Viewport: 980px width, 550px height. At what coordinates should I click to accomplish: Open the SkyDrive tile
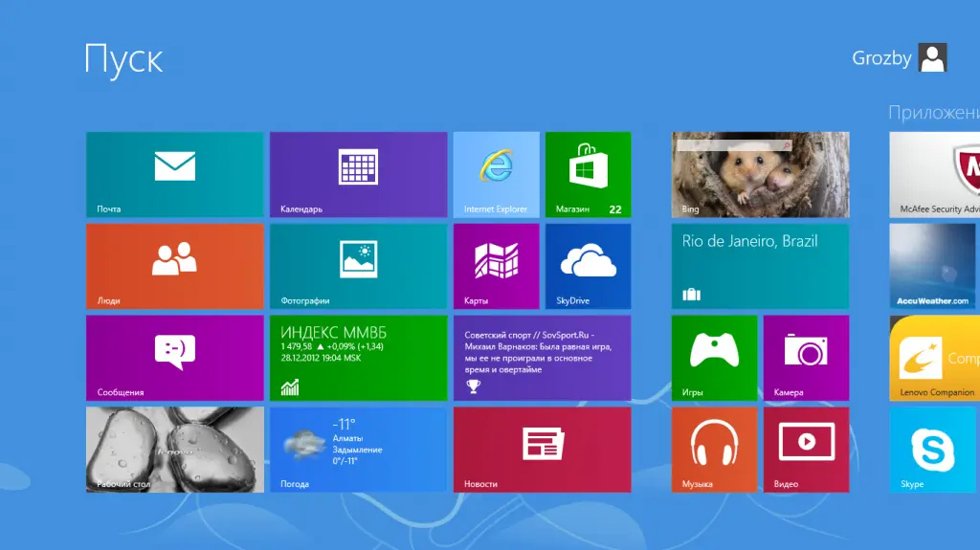click(589, 266)
